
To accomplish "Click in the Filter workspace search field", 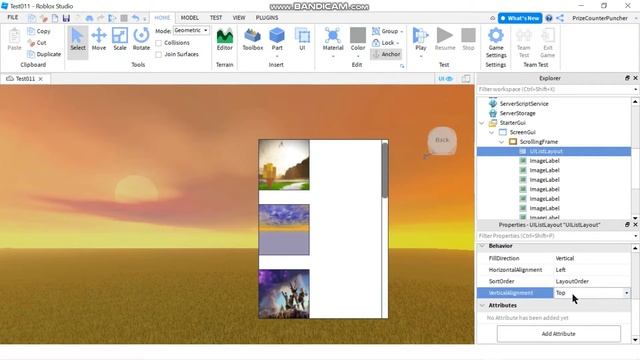I will tap(554, 89).
